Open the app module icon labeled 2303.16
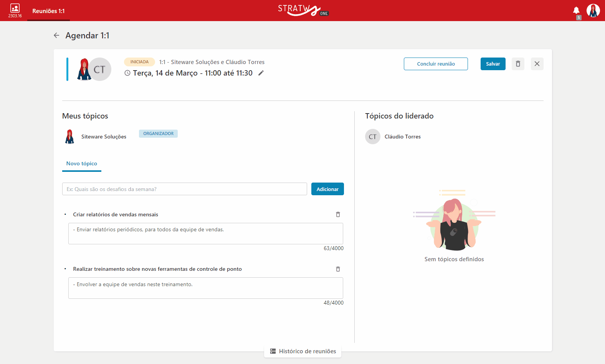 15,11
